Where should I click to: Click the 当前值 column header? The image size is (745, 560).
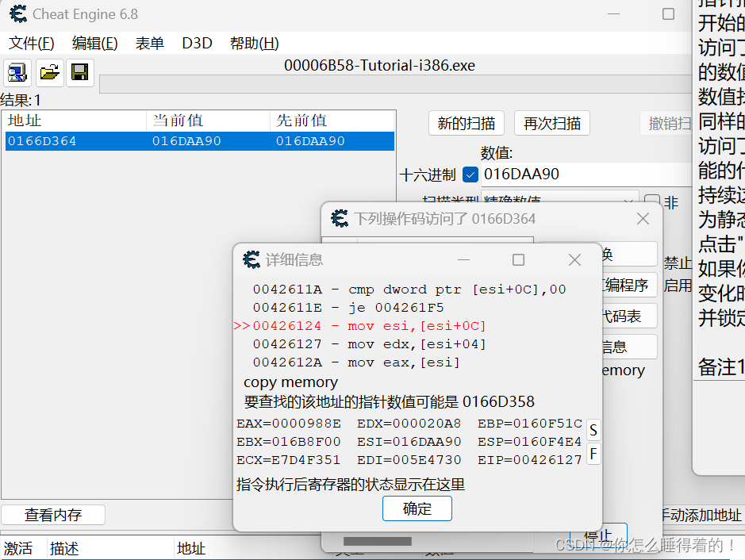(x=208, y=120)
